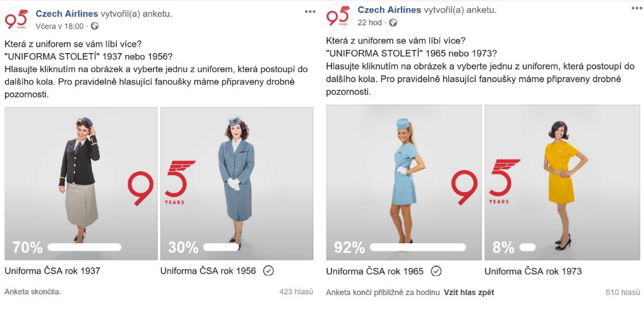Click the public globe icon beside '22 hod'

click(x=393, y=23)
